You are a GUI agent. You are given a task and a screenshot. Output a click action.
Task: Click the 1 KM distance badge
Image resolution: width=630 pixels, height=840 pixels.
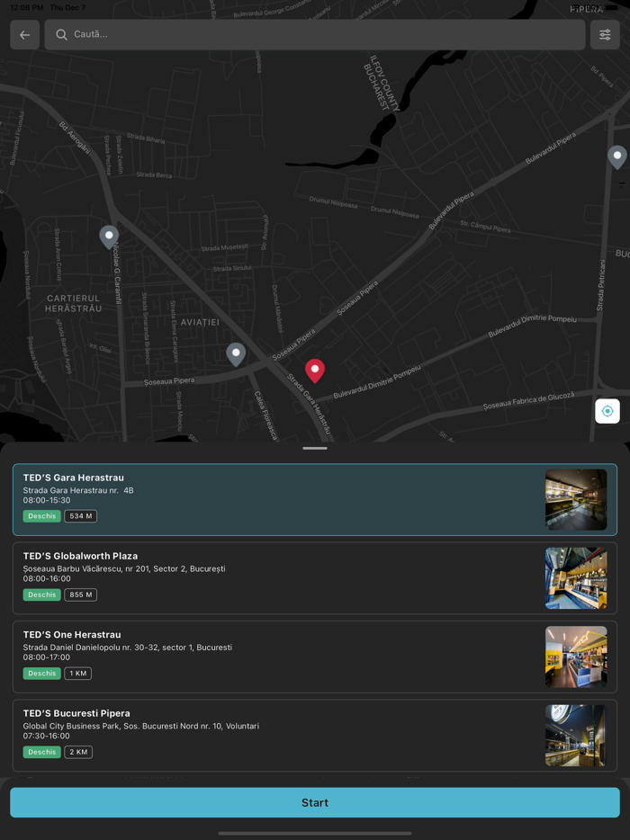click(x=77, y=674)
